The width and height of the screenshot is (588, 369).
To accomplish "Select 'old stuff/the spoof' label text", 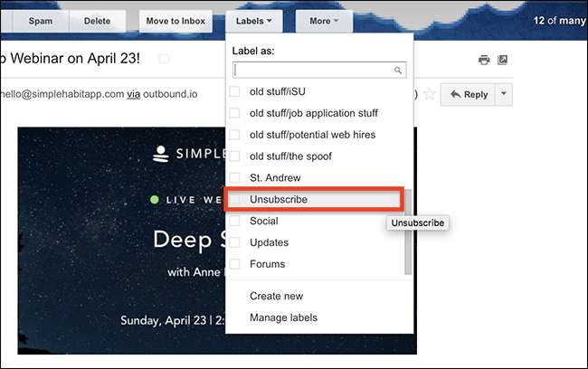I will coord(290,156).
